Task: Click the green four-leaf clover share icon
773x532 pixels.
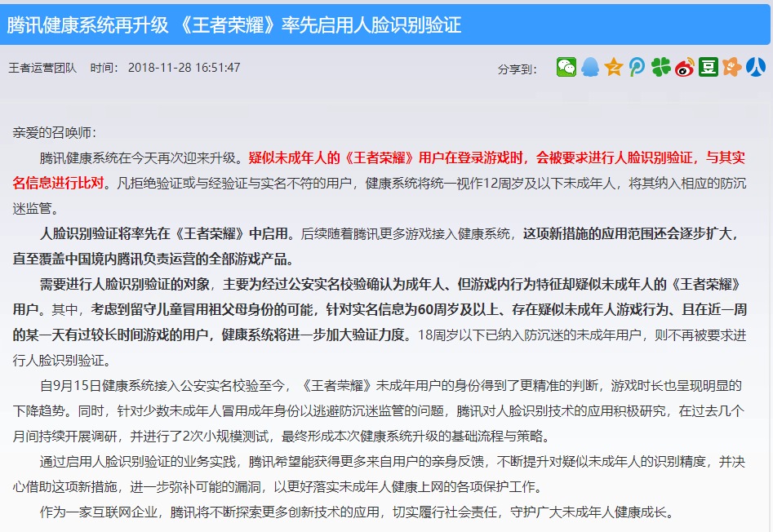Action: (660, 67)
